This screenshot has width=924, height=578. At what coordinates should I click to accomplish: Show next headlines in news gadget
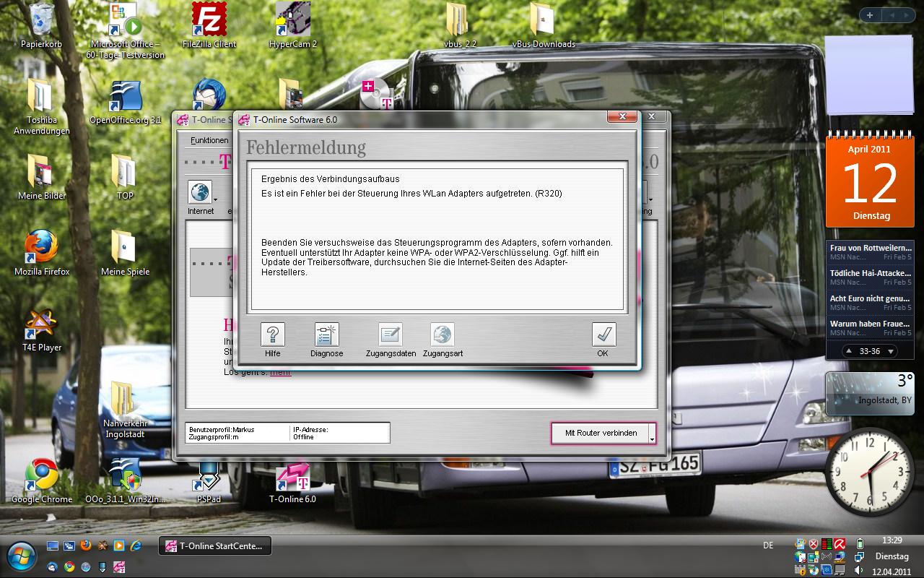coord(891,352)
